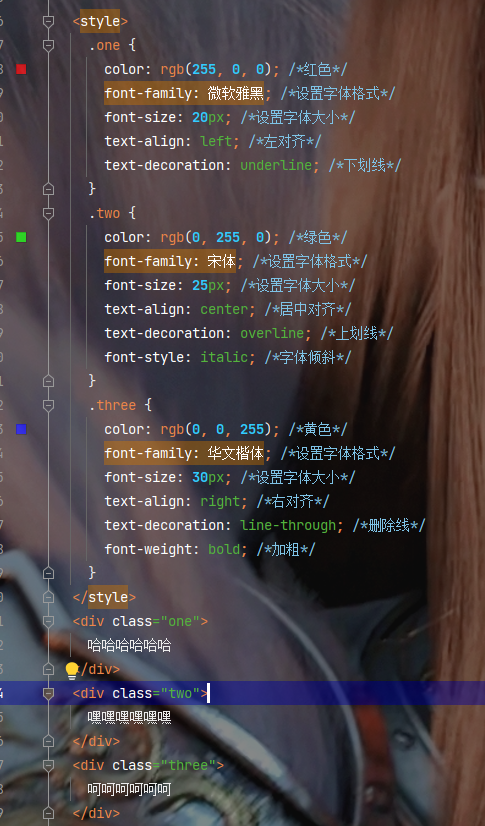The image size is (485, 826).
Task: Click the yellow lightbulb quick-fix icon
Action: click(x=72, y=670)
